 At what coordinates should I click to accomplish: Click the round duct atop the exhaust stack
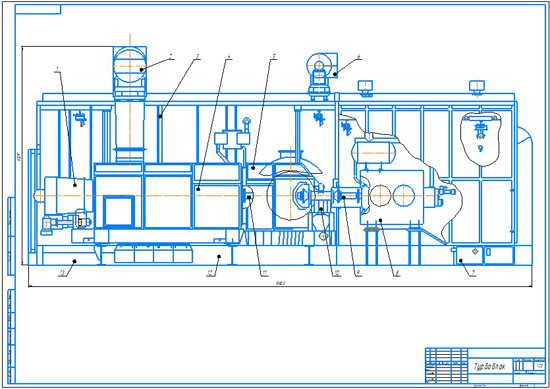[x=130, y=67]
